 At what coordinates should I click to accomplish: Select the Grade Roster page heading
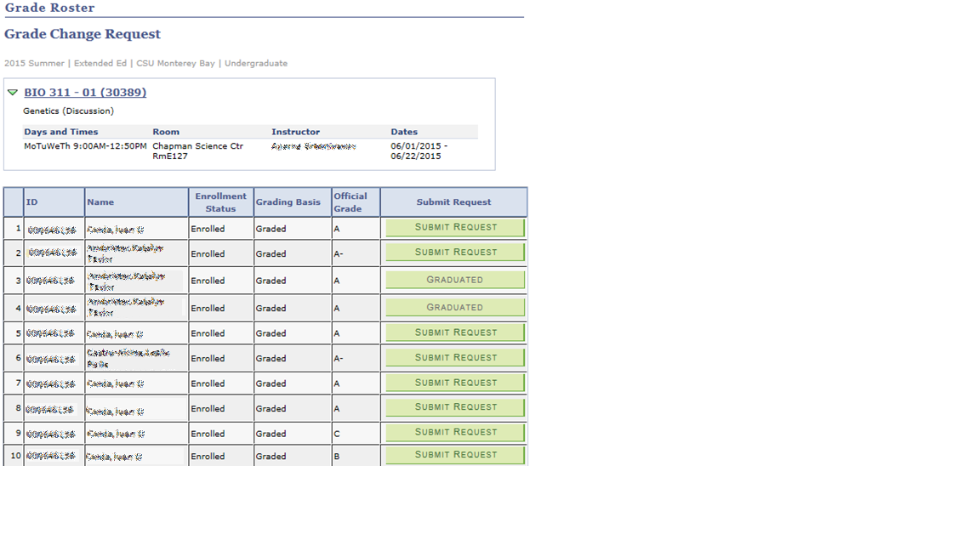pyautogui.click(x=48, y=8)
